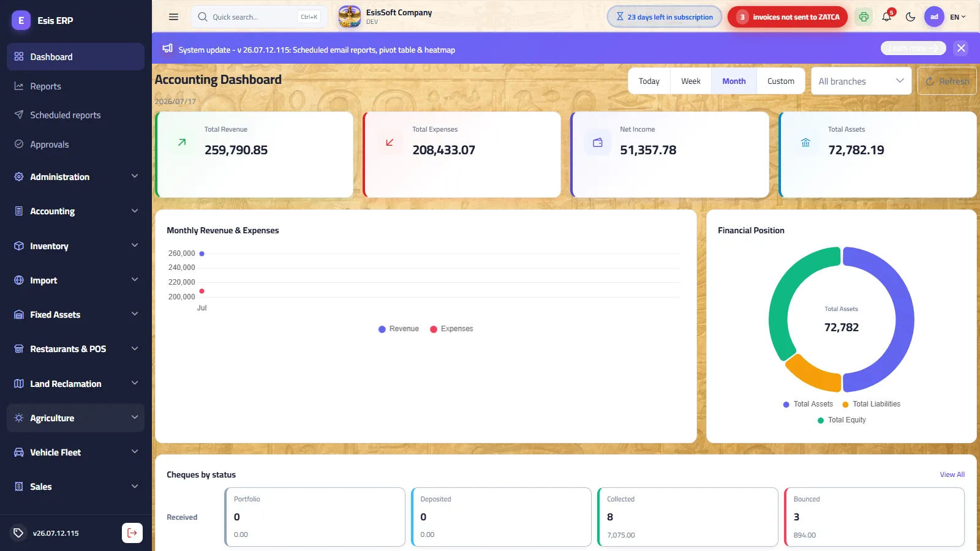Open the All branches dropdown
980x551 pixels.
861,81
